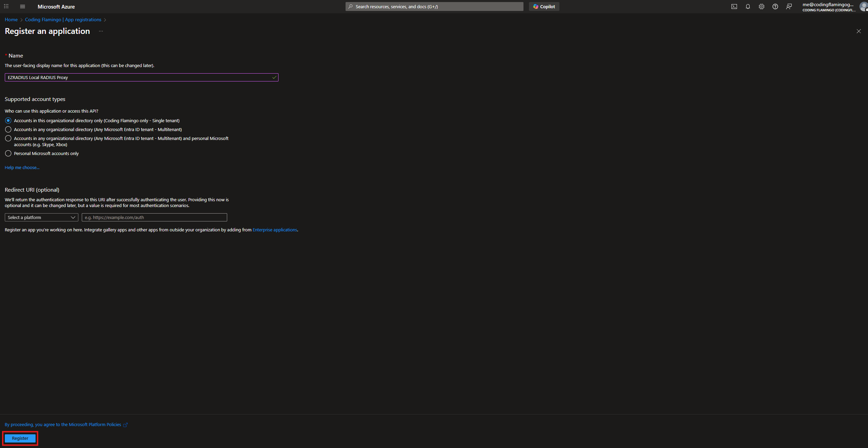Open the Enterprise applications link
This screenshot has height=448, width=868.
point(275,230)
